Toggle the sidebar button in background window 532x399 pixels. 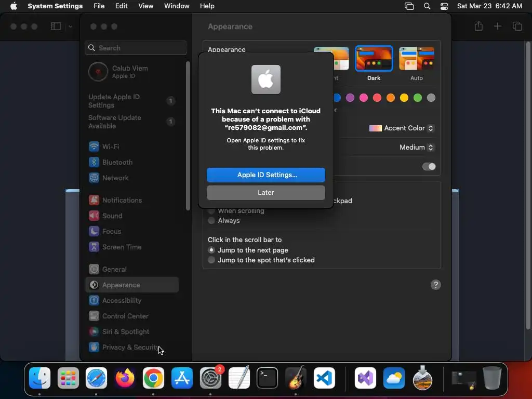[x=56, y=26]
